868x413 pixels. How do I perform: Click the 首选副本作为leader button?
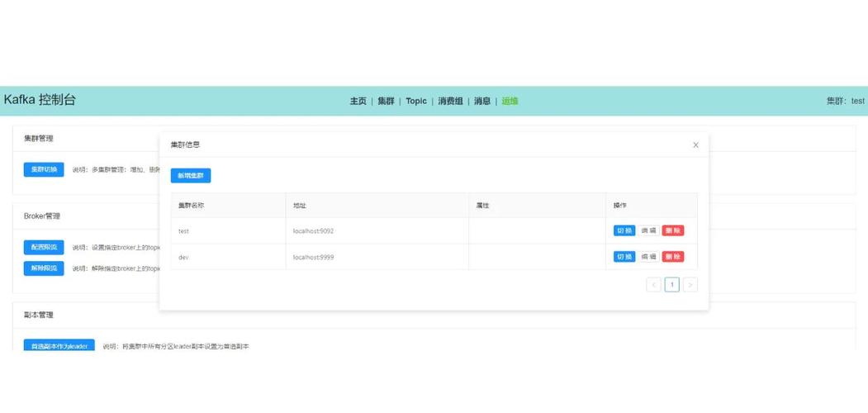59,345
